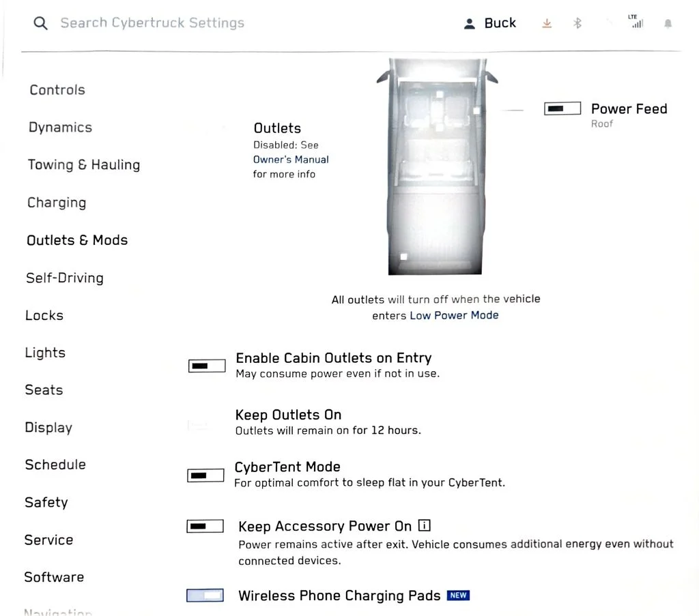699x616 pixels.
Task: Follow the Low Power Mode link
Action: point(454,315)
